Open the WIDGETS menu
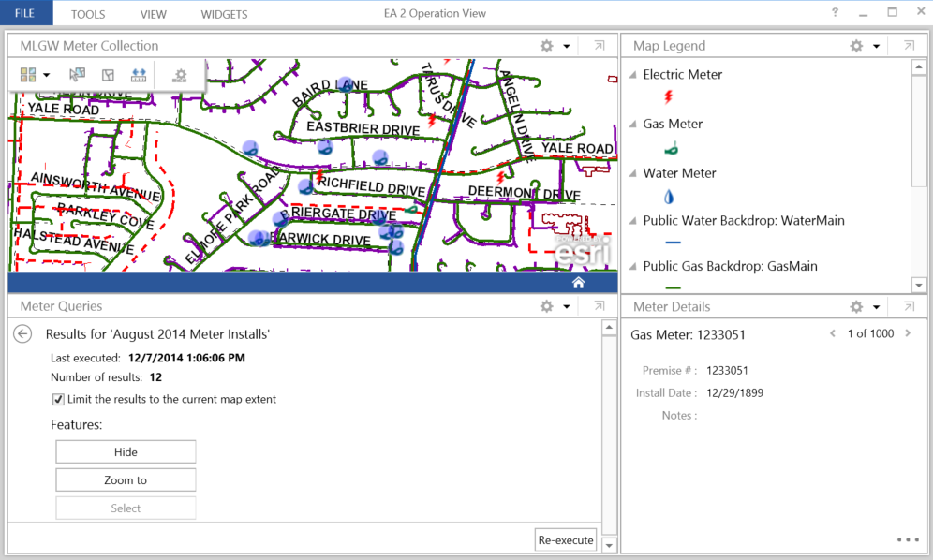933x560 pixels. (x=224, y=14)
